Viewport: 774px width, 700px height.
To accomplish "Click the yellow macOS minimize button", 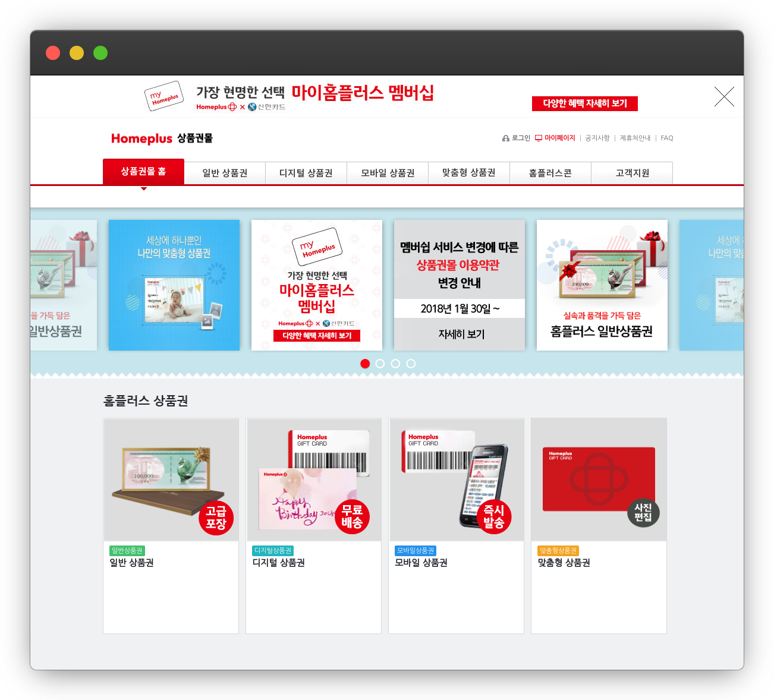I will 77,53.
